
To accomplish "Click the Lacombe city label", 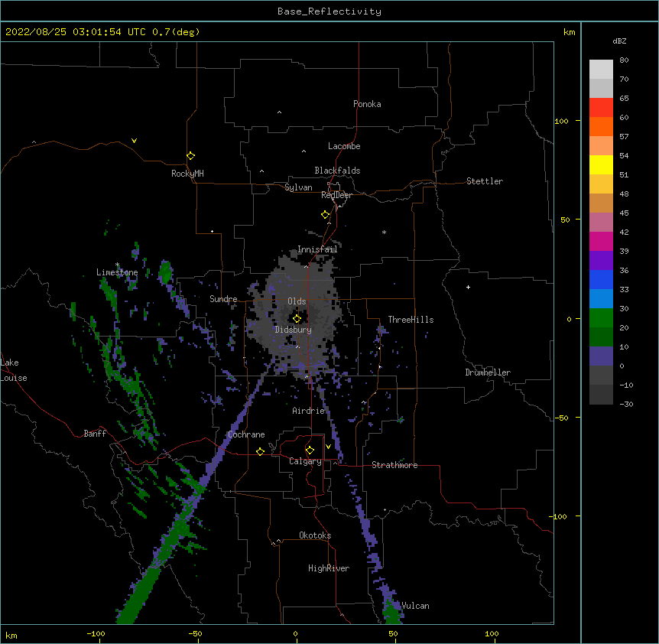I will (x=344, y=146).
